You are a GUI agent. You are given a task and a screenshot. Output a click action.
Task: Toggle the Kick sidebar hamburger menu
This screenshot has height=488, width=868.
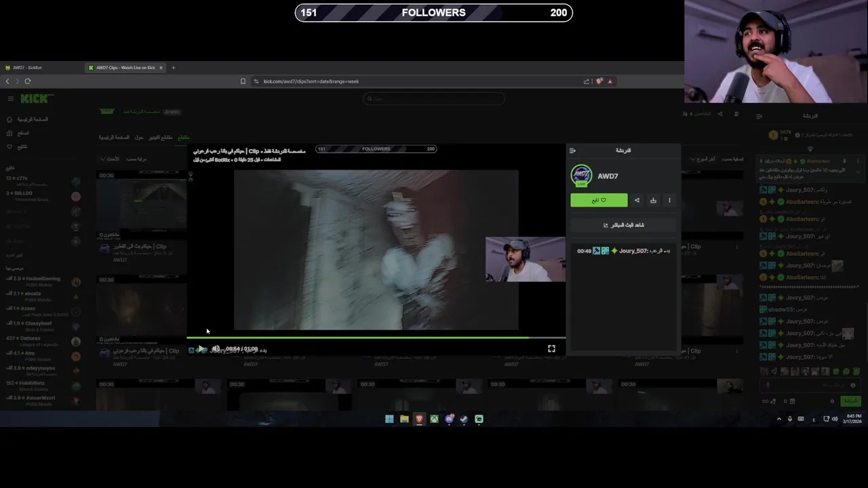pos(10,99)
